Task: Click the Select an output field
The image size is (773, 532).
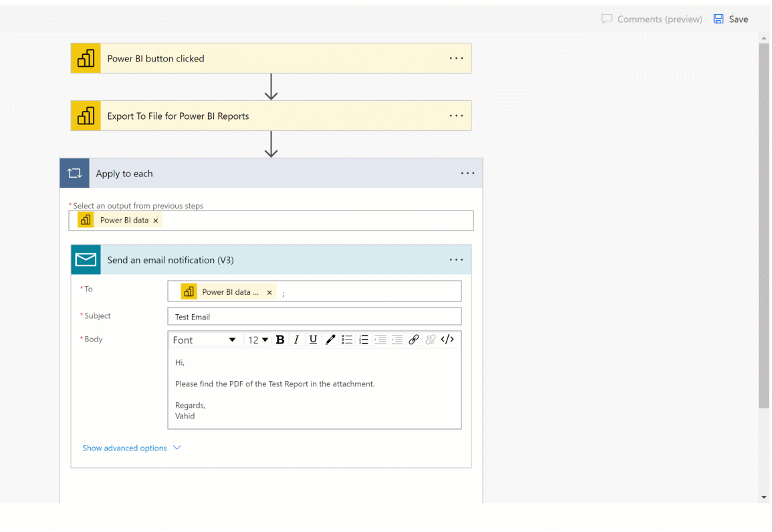Action: [271, 221]
